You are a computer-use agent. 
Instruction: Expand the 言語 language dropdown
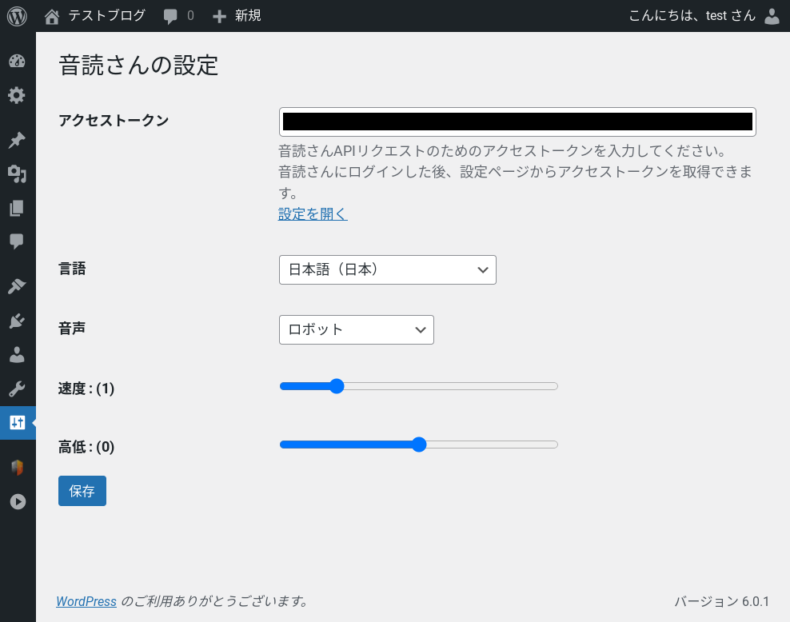387,270
